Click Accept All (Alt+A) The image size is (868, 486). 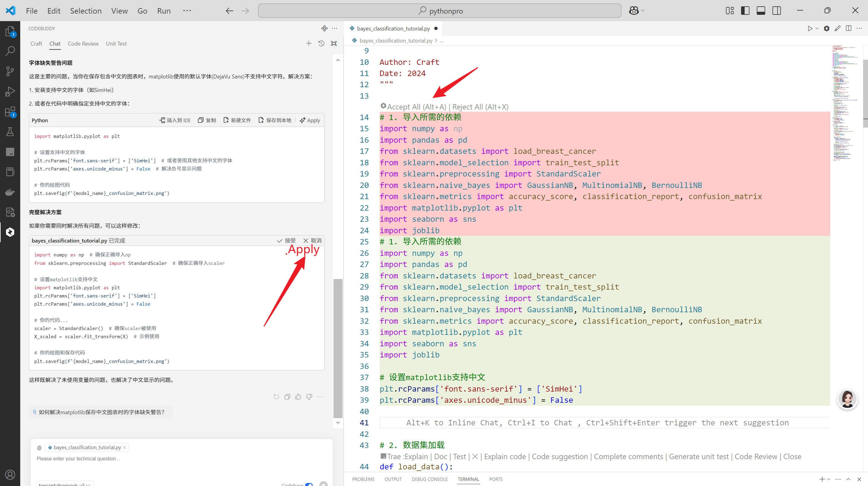417,107
